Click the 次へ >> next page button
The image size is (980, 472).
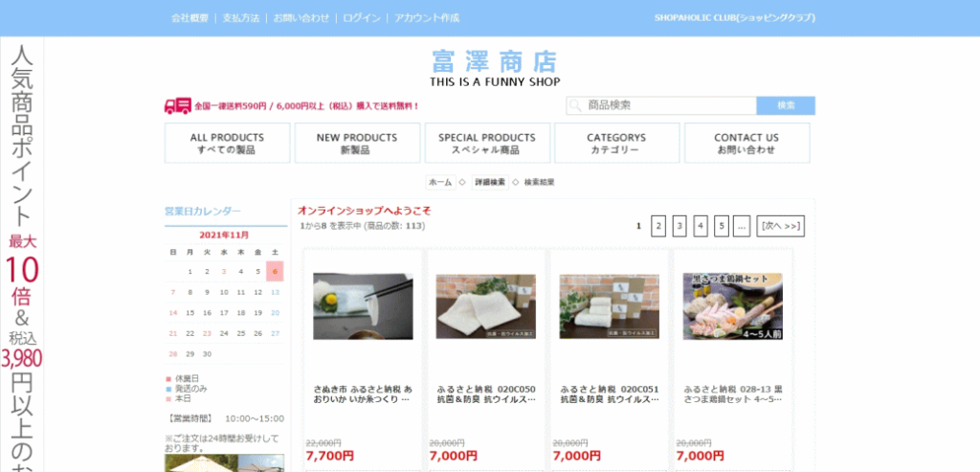(780, 226)
